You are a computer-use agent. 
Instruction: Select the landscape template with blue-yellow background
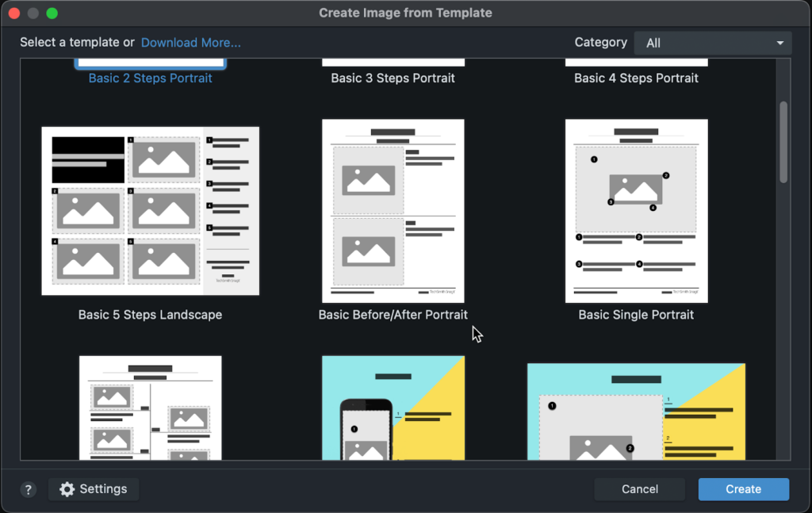click(636, 412)
